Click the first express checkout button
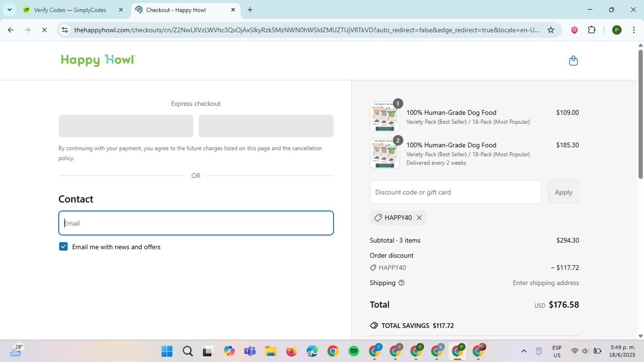 tap(126, 126)
